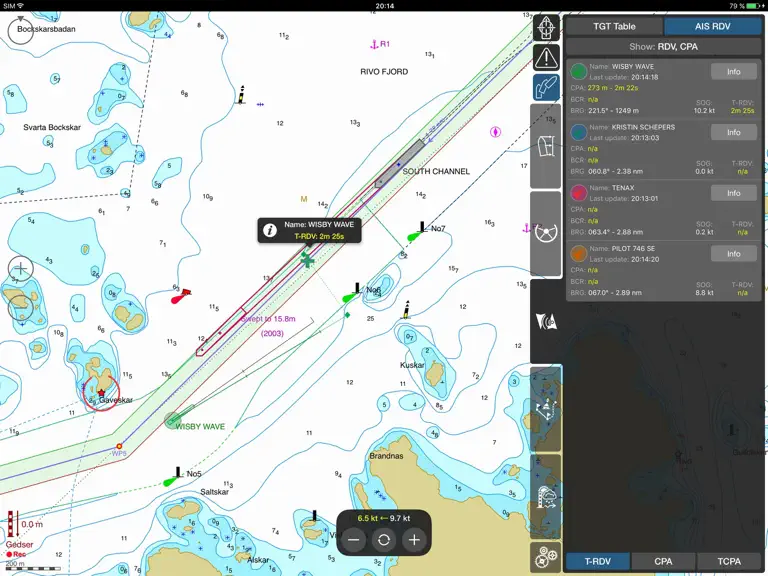Tap the WISBY WAVE vessel circle on chart
The width and height of the screenshot is (768, 576).
pyautogui.click(x=172, y=420)
